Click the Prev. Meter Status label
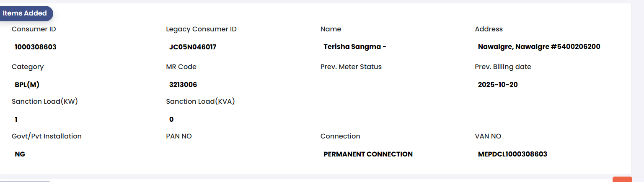This screenshot has height=182, width=644. click(x=351, y=67)
